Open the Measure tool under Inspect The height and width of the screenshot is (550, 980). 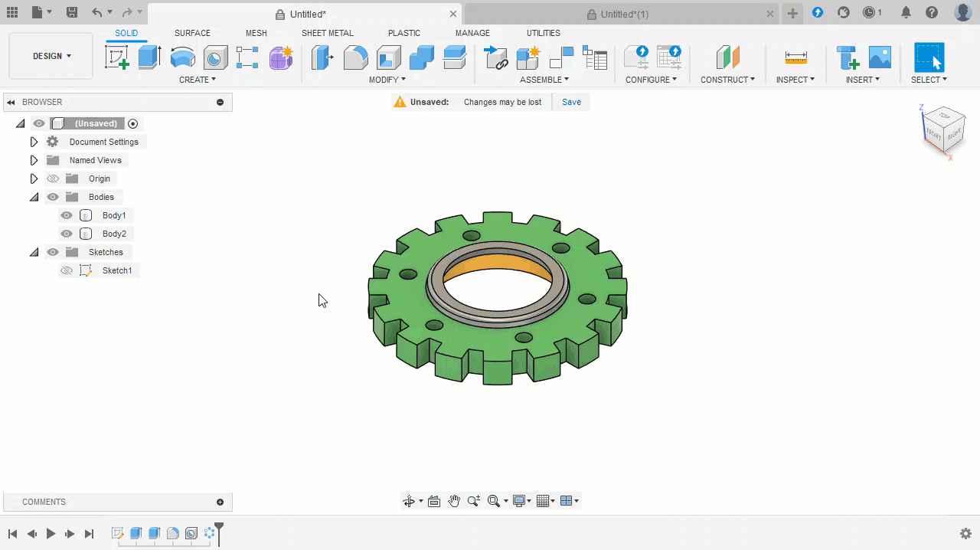[795, 57]
